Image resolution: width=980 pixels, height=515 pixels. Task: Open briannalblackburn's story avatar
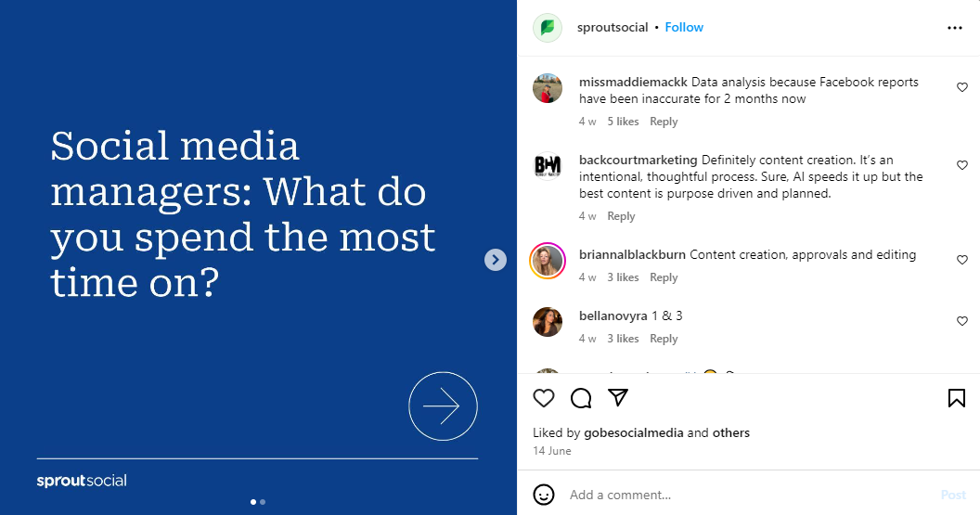pos(548,260)
